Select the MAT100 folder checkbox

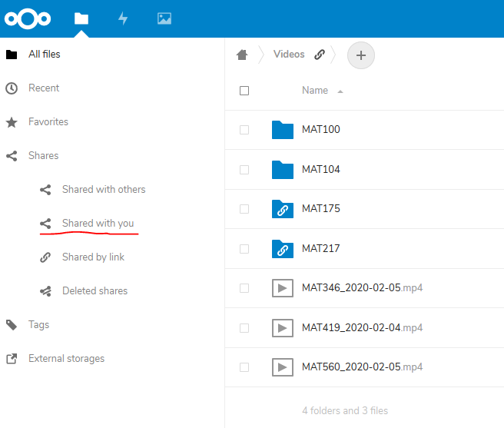(x=244, y=130)
